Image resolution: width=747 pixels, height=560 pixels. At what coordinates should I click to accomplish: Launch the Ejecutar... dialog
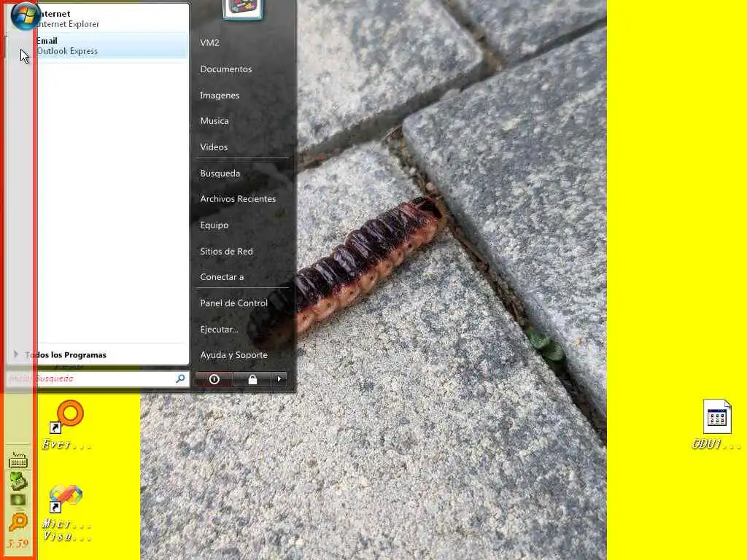point(219,330)
